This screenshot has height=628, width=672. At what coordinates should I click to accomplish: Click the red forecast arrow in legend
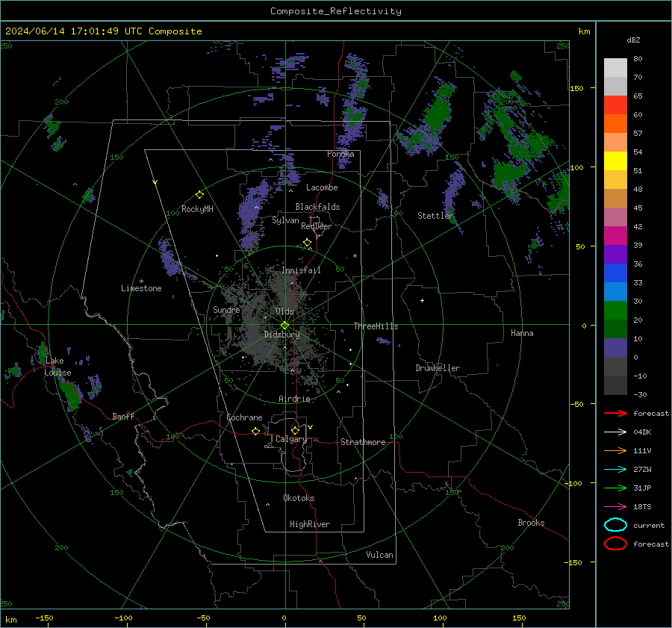[615, 413]
